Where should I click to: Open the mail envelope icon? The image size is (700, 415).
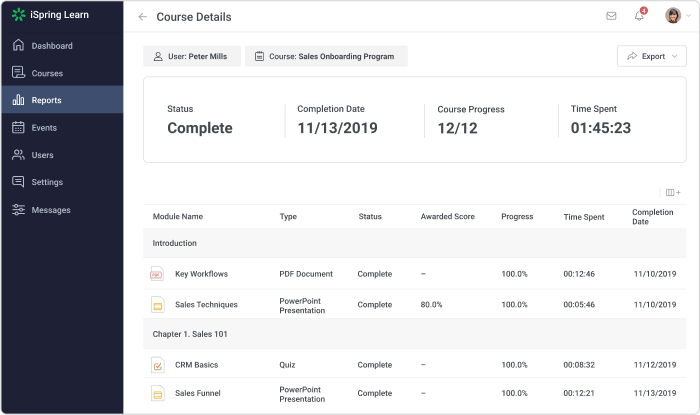611,16
